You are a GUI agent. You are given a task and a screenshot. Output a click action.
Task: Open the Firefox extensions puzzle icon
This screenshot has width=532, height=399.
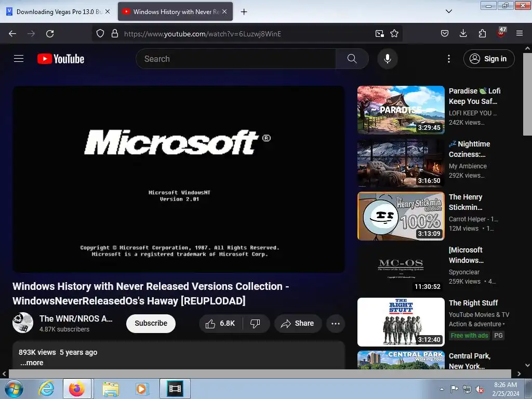(x=482, y=33)
